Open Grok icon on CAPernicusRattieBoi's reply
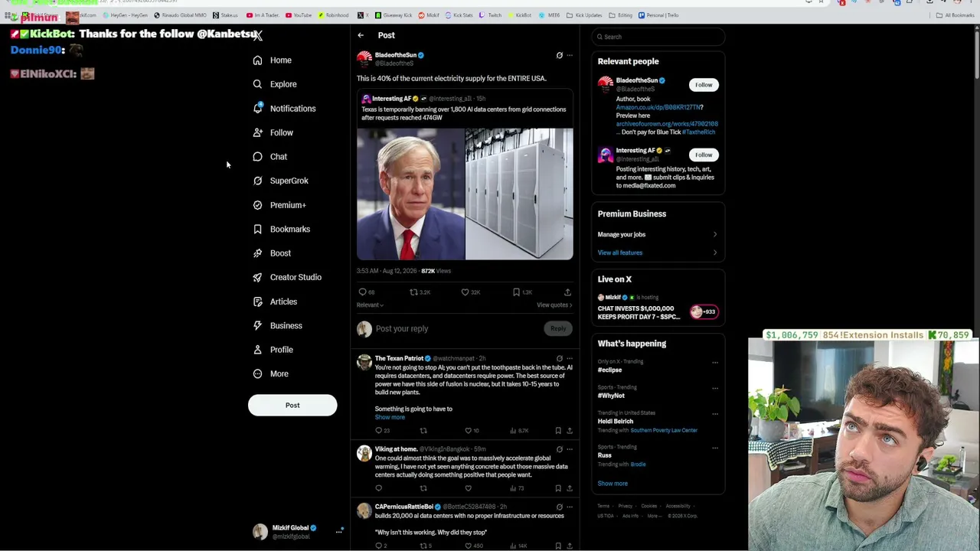980x551 pixels. pyautogui.click(x=559, y=507)
